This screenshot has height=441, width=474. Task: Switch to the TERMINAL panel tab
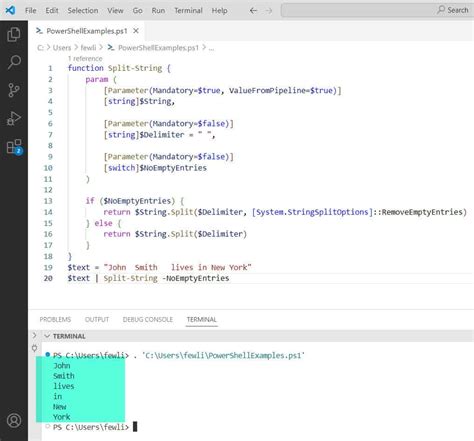click(202, 319)
